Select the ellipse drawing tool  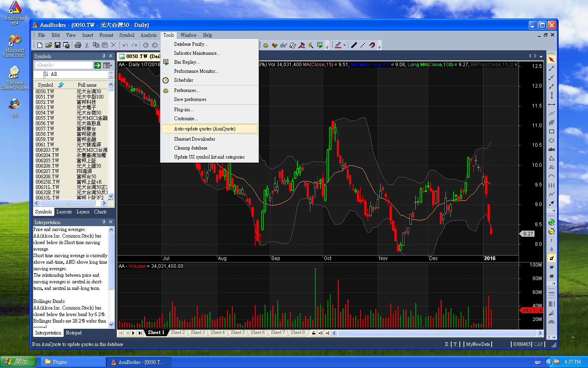(x=552, y=140)
